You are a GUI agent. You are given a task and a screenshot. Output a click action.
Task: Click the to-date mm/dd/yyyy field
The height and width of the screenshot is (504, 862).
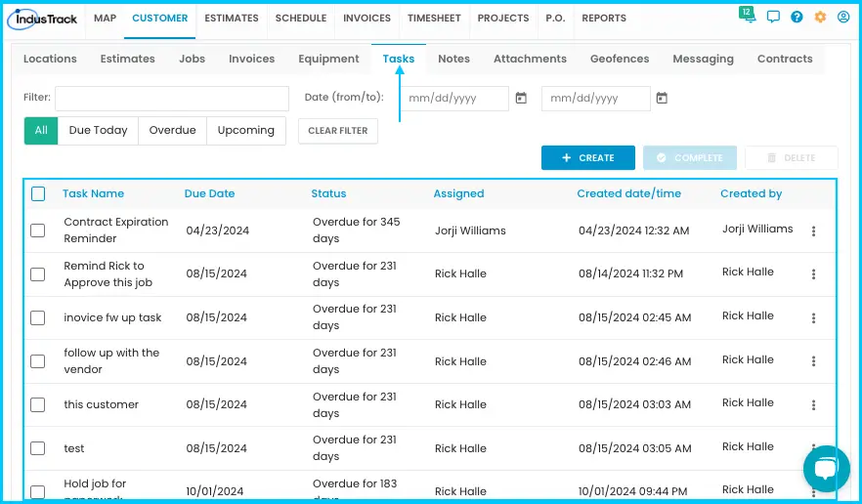[x=596, y=99]
